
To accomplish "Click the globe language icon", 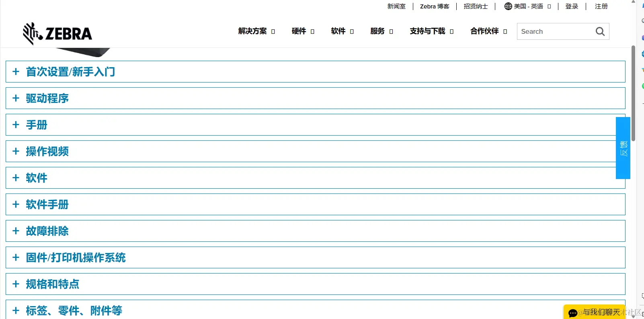I will (508, 6).
